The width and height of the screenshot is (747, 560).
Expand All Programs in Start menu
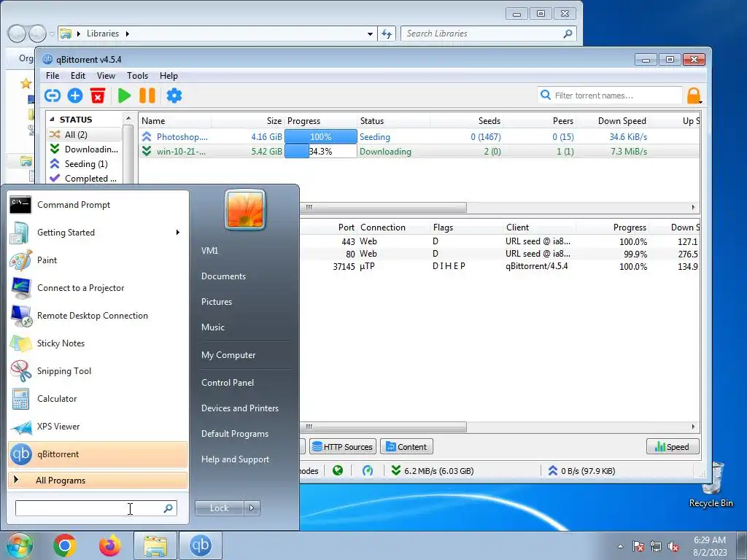(x=98, y=480)
